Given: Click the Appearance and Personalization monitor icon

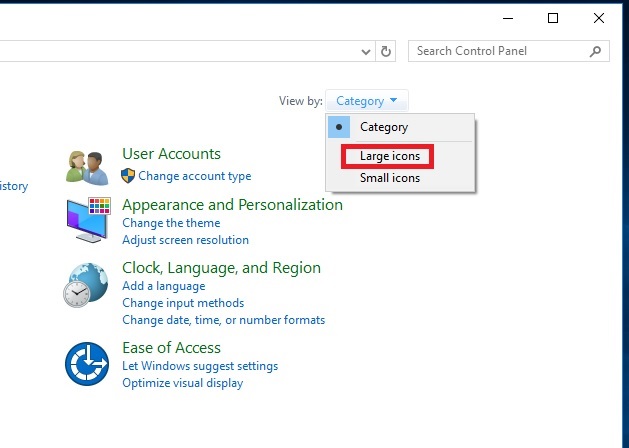Looking at the screenshot, I should [88, 219].
